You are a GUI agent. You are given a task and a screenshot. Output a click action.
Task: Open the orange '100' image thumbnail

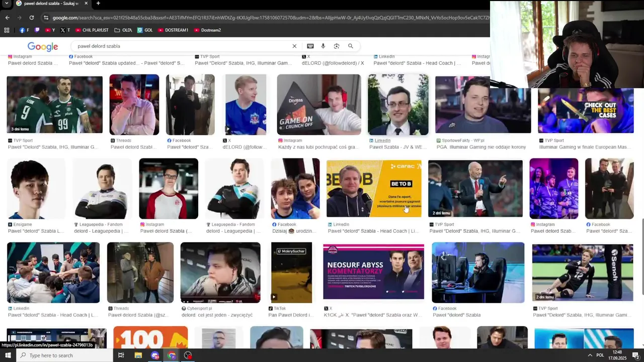150,337
